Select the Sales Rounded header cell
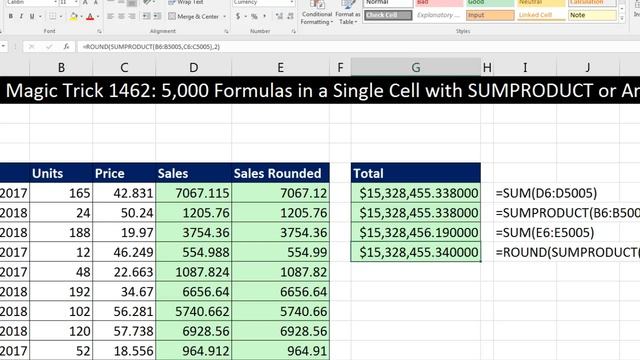 (280, 173)
